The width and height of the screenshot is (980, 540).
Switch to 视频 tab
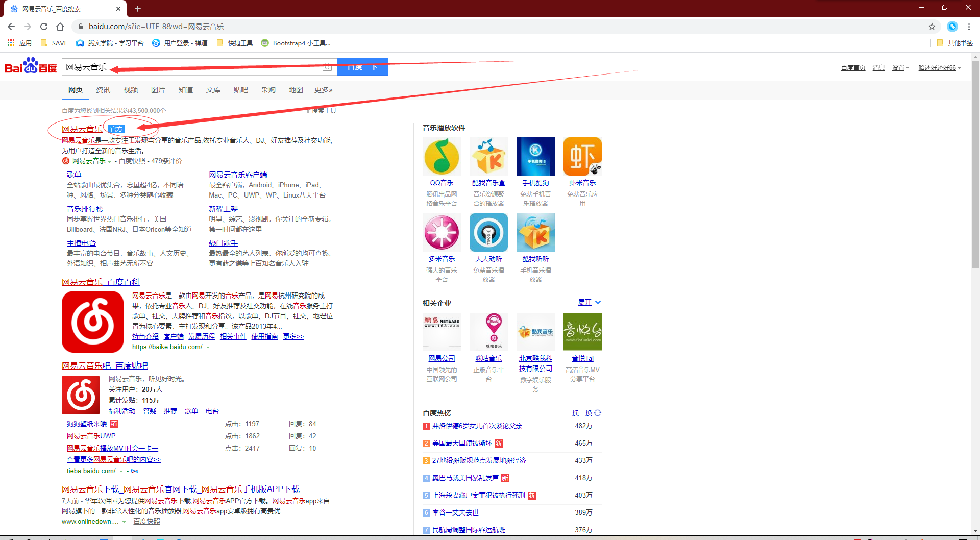tap(131, 90)
